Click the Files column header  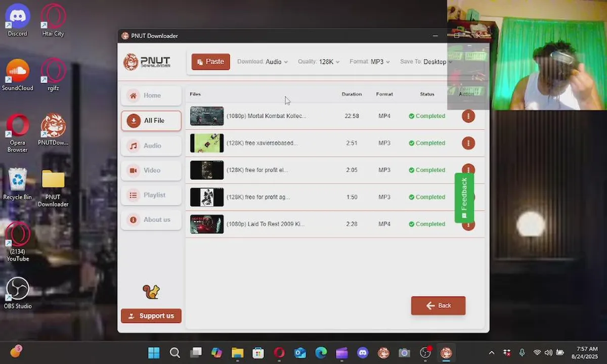click(x=195, y=94)
